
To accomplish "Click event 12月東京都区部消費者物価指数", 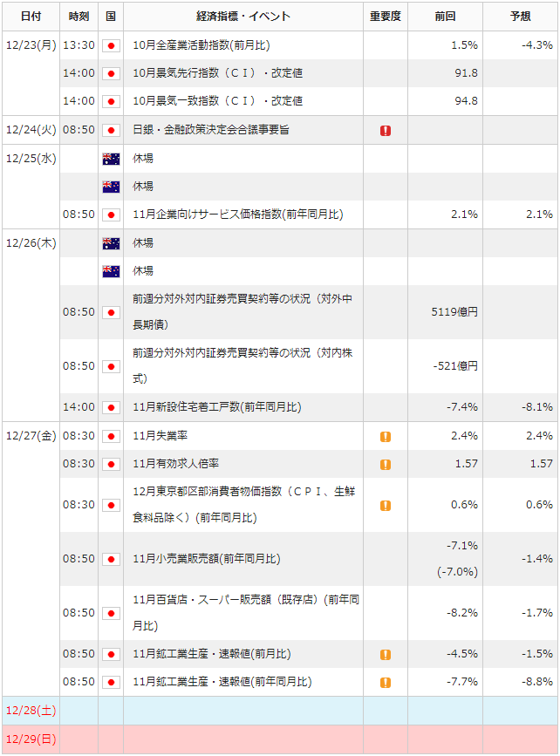I will (244, 505).
